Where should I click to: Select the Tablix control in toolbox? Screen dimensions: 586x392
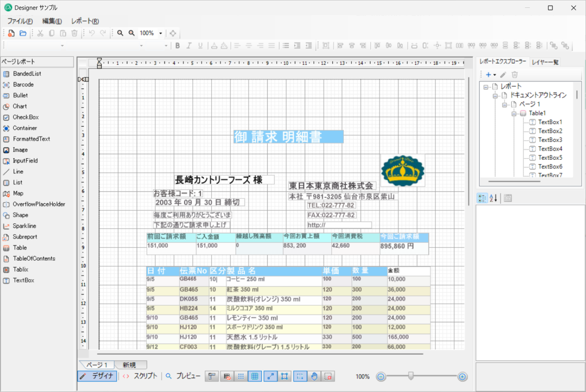pyautogui.click(x=20, y=269)
